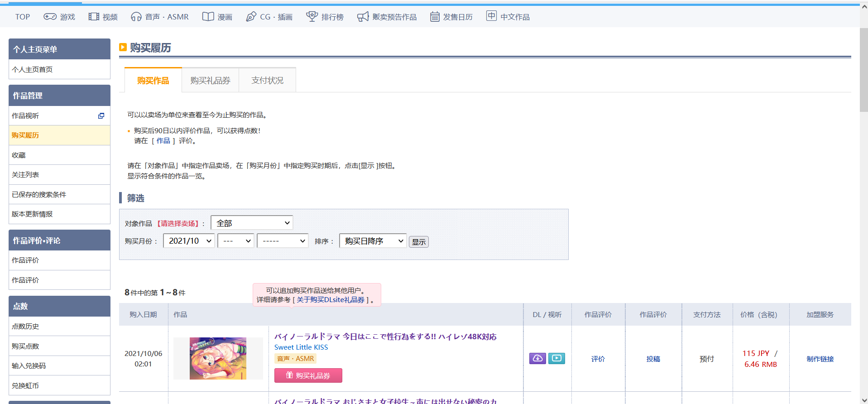Click the manga book icon
868x404 pixels.
[208, 17]
